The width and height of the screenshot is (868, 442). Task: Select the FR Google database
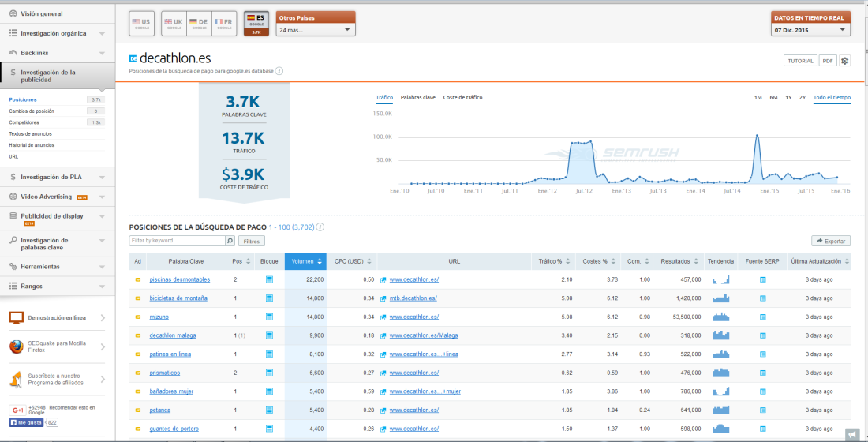tap(224, 24)
